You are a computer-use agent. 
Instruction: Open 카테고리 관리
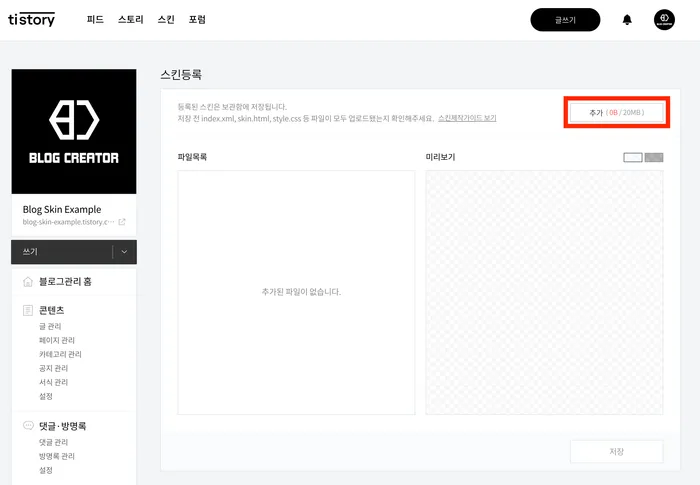coord(60,354)
